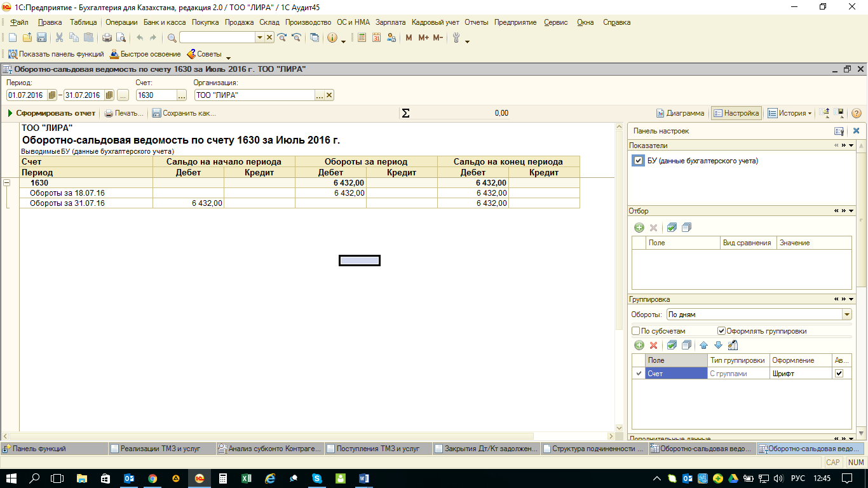
Task: Open the Обороты По дням dropdown
Action: 846,315
